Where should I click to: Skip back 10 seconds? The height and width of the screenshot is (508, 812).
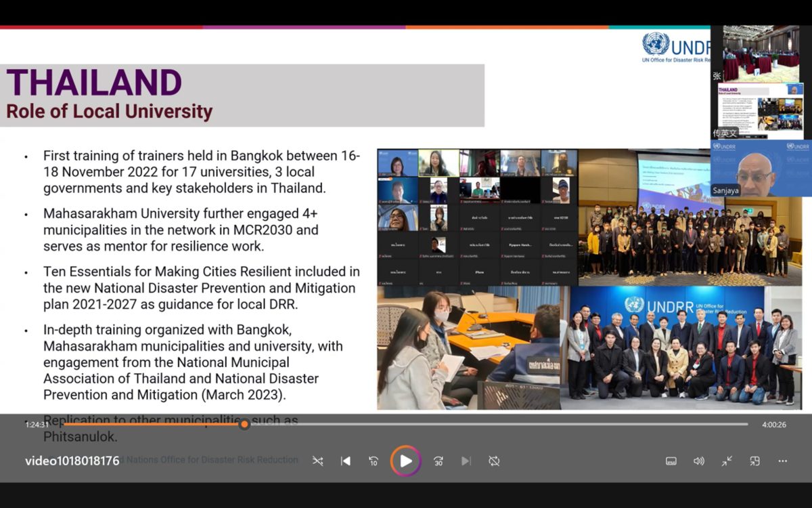coord(374,461)
